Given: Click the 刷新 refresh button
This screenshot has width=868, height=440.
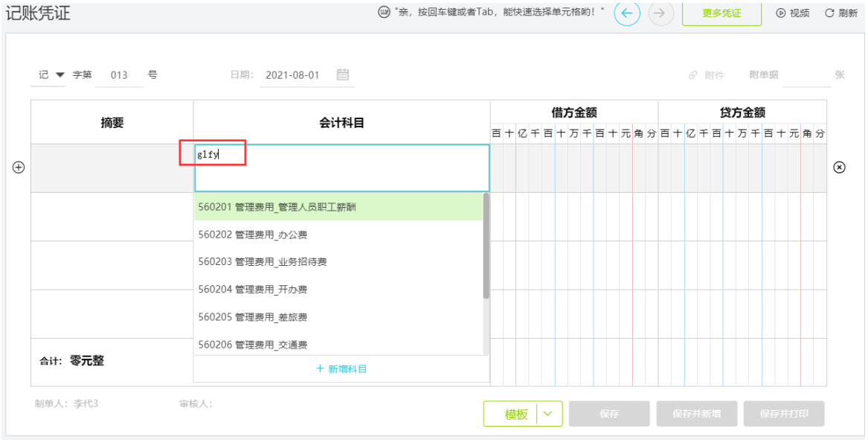Looking at the screenshot, I should click(x=841, y=13).
